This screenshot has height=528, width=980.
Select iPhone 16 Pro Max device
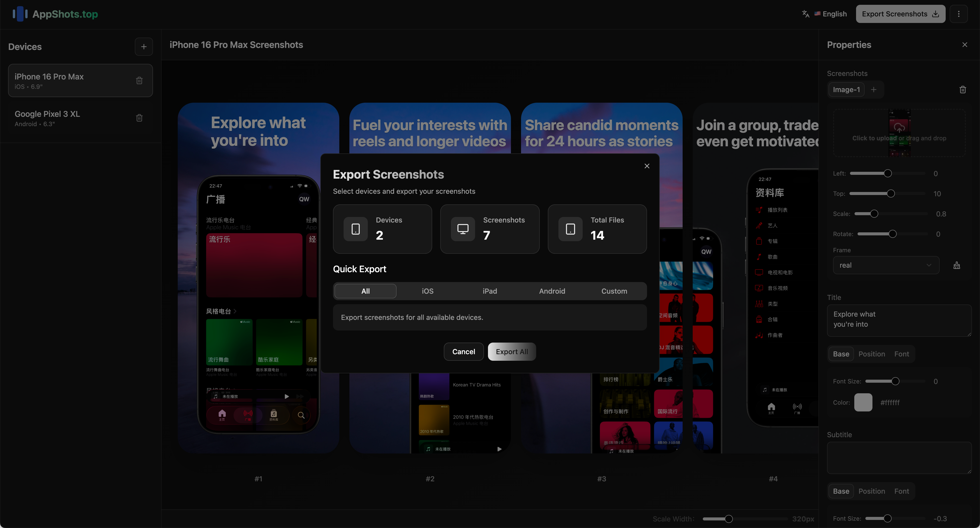coord(80,80)
